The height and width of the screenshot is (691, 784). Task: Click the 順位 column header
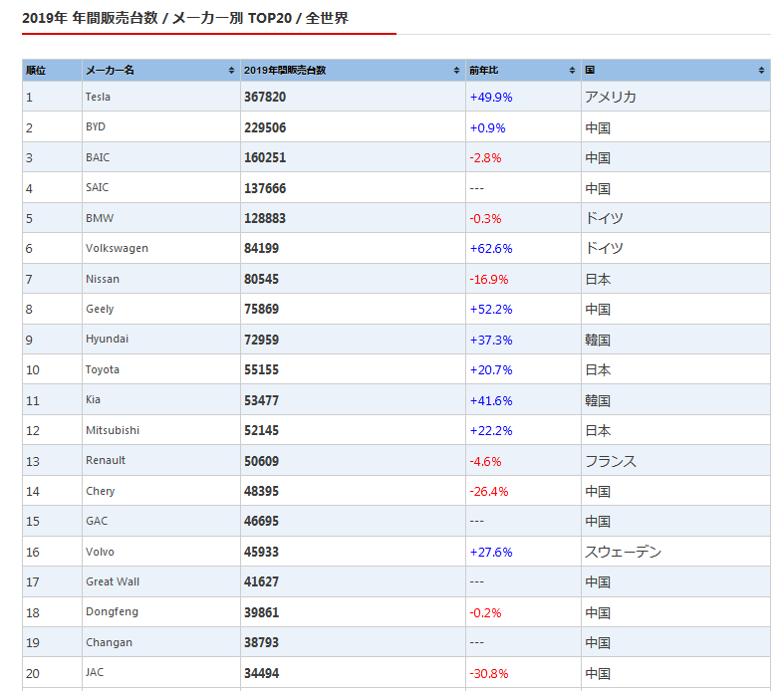point(37,71)
